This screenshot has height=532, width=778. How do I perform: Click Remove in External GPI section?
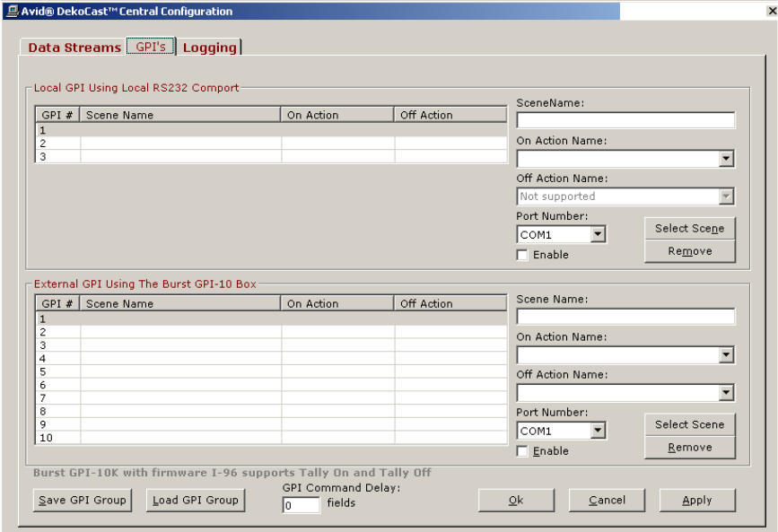(x=690, y=448)
